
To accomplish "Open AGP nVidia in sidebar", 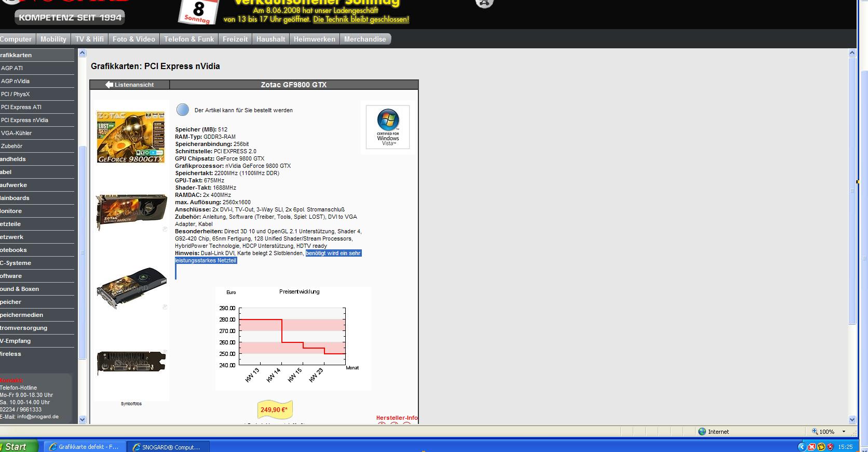I will pos(37,81).
